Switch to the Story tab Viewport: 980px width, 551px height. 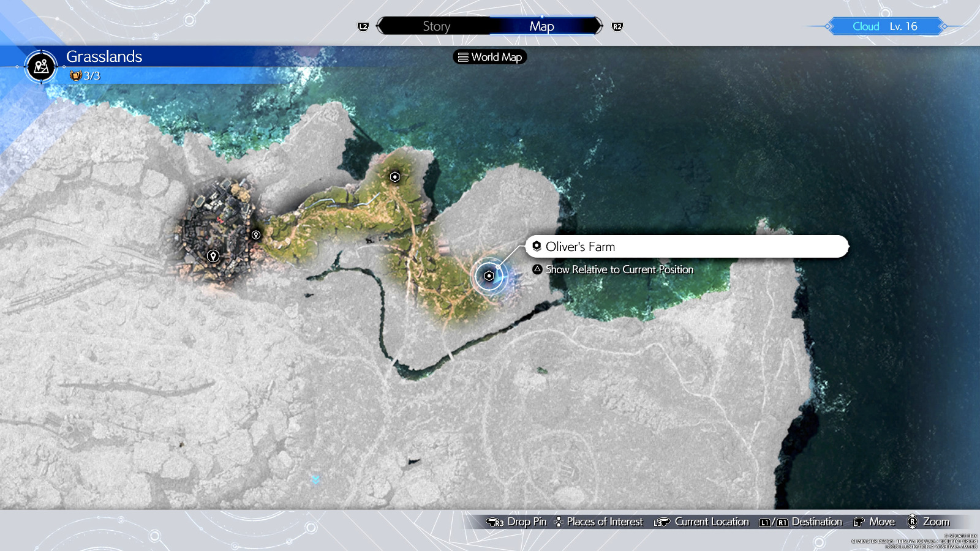[x=436, y=26]
